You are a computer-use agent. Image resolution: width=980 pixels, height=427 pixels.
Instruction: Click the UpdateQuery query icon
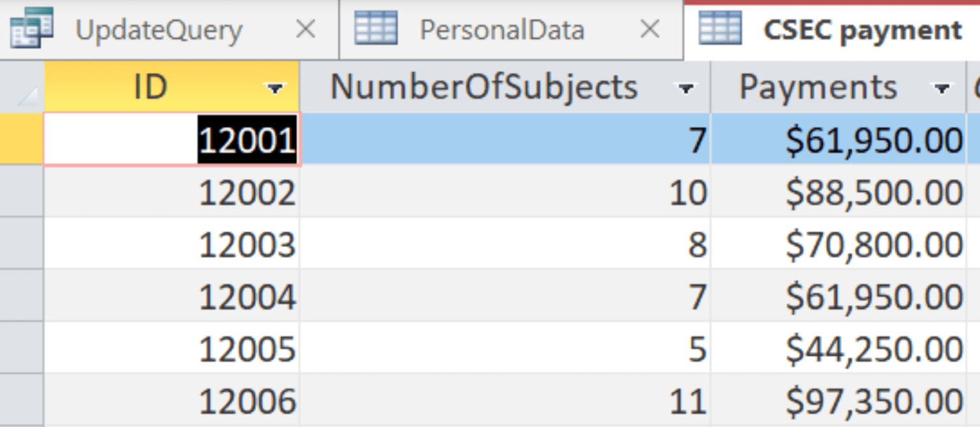31,29
